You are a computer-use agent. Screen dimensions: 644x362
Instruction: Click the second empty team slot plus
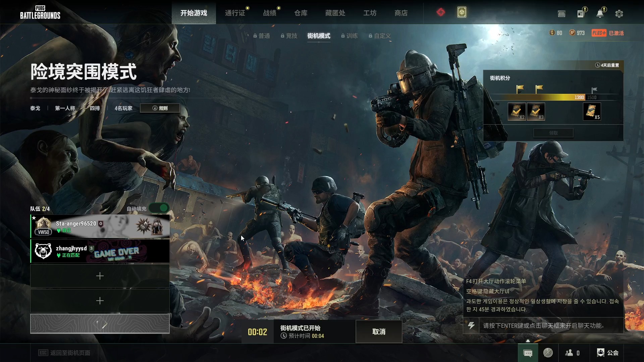pos(100,301)
